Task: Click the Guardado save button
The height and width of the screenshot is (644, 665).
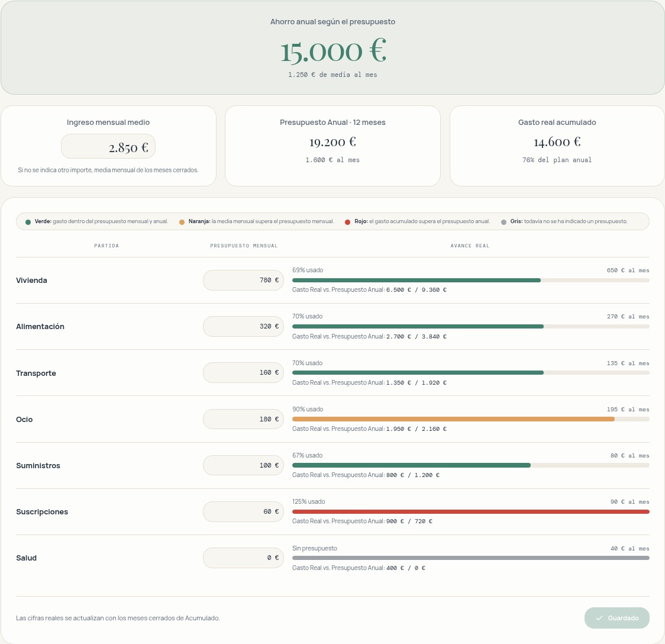Action: [x=616, y=618]
